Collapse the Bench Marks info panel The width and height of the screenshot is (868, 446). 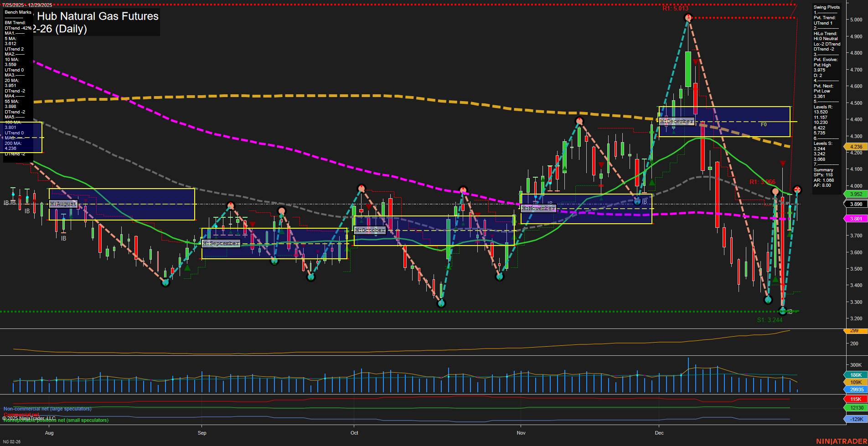point(17,12)
